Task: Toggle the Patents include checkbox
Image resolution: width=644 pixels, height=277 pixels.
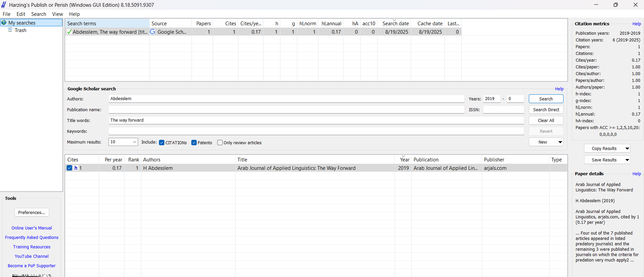Action: pyautogui.click(x=194, y=143)
